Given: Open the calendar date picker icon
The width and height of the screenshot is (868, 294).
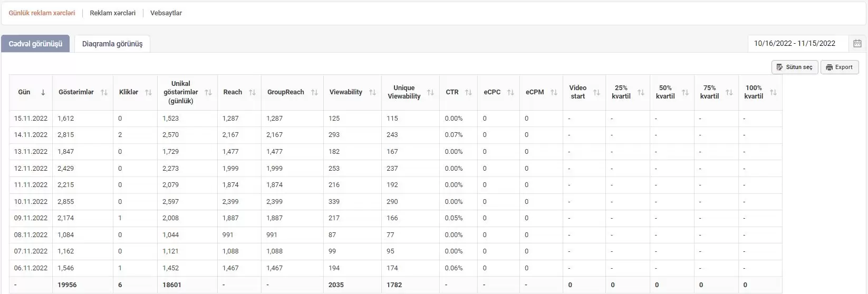Looking at the screenshot, I should [857, 44].
